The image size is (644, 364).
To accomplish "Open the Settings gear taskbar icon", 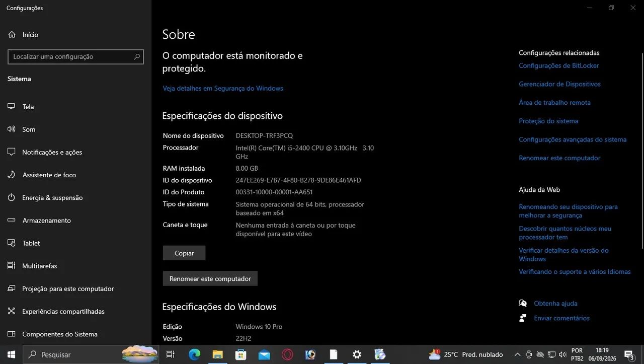I will [357, 354].
